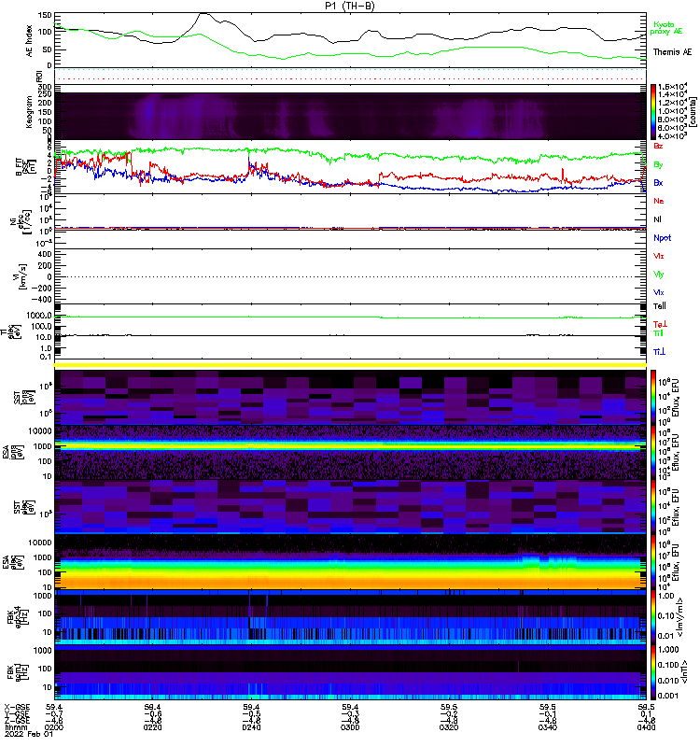Click the SST electrons spectrogram panel
The width and height of the screenshot is (700, 747).
(350, 507)
